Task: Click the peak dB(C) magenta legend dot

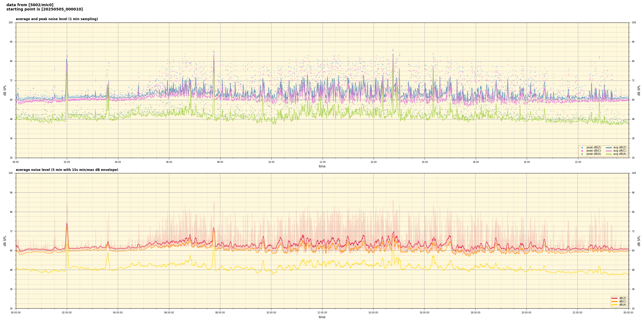Action: [x=582, y=151]
